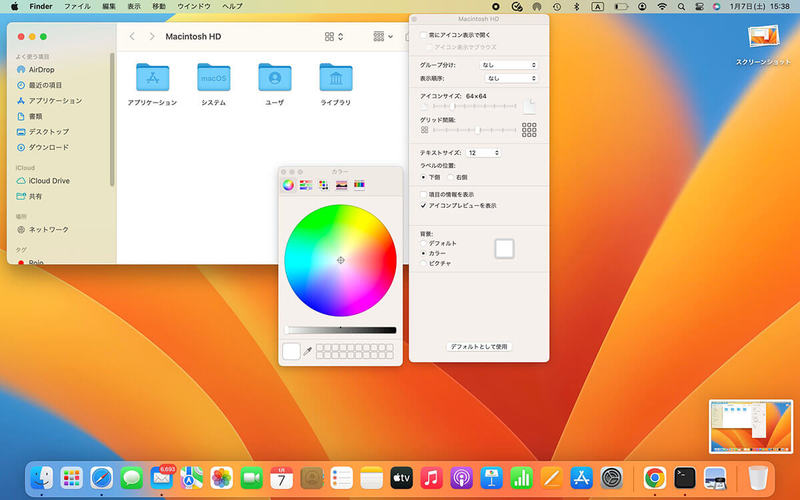Screen dimensions: 800x500
Task: Open the システム folder
Action: [214, 85]
